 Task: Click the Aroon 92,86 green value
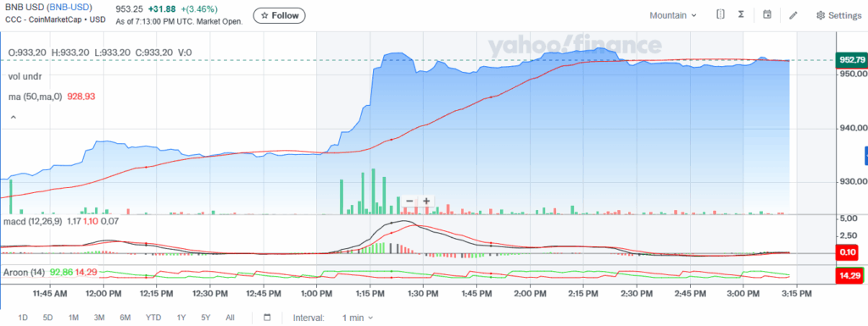coord(61,273)
